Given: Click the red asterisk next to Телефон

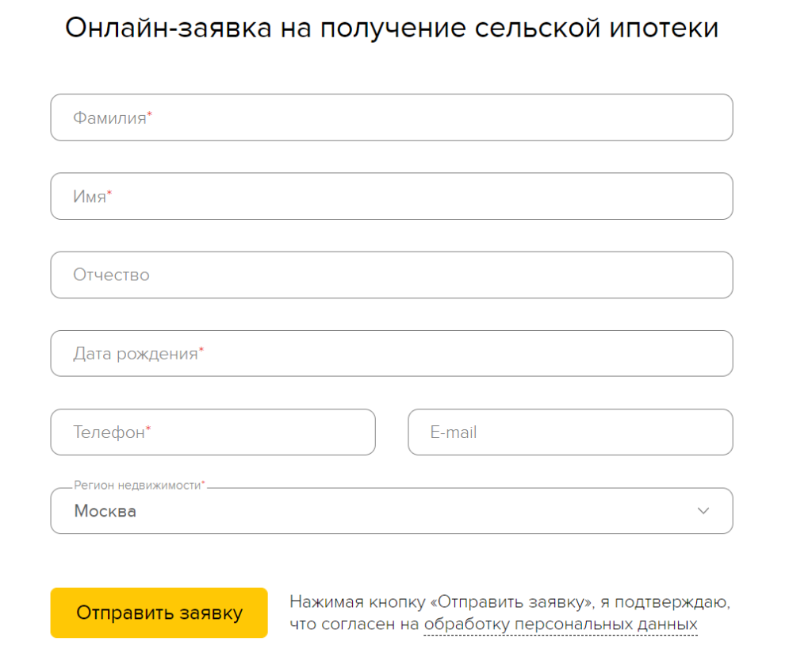Looking at the screenshot, I should pyautogui.click(x=148, y=430).
